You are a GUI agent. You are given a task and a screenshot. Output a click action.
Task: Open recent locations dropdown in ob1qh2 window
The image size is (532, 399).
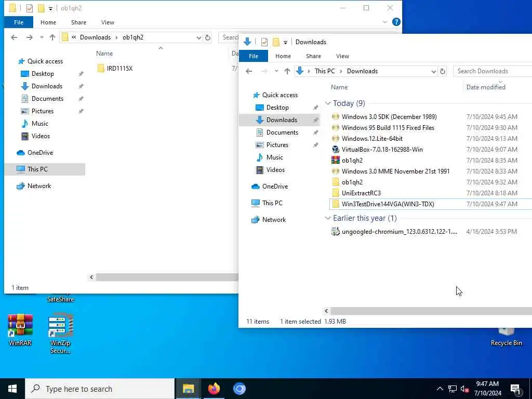(x=42, y=37)
